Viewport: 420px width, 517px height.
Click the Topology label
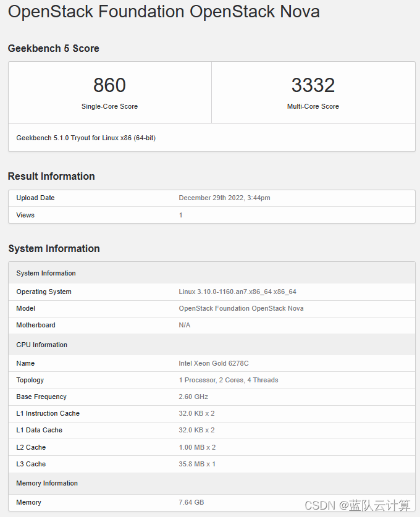[x=30, y=380]
